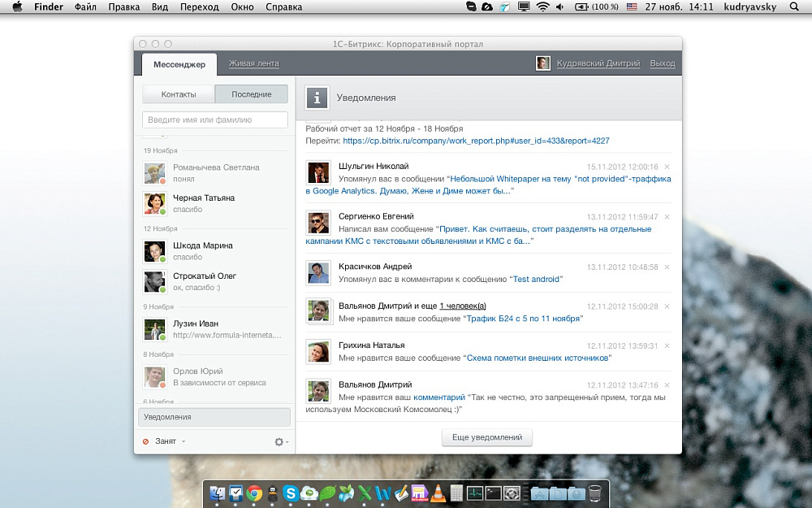Open chat with Орлов Юрий

pyautogui.click(x=214, y=377)
